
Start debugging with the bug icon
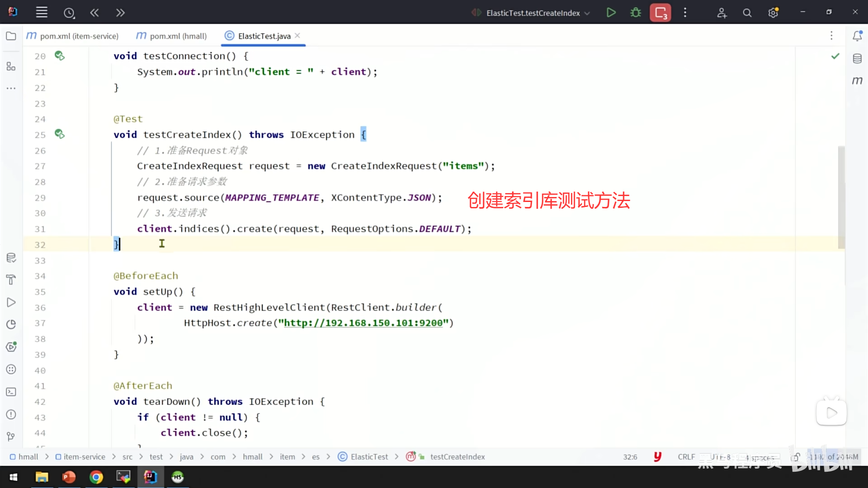(x=636, y=13)
